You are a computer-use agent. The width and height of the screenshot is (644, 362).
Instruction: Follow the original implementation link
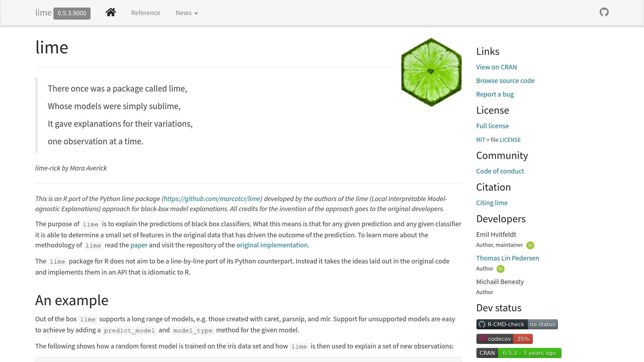[x=272, y=245]
